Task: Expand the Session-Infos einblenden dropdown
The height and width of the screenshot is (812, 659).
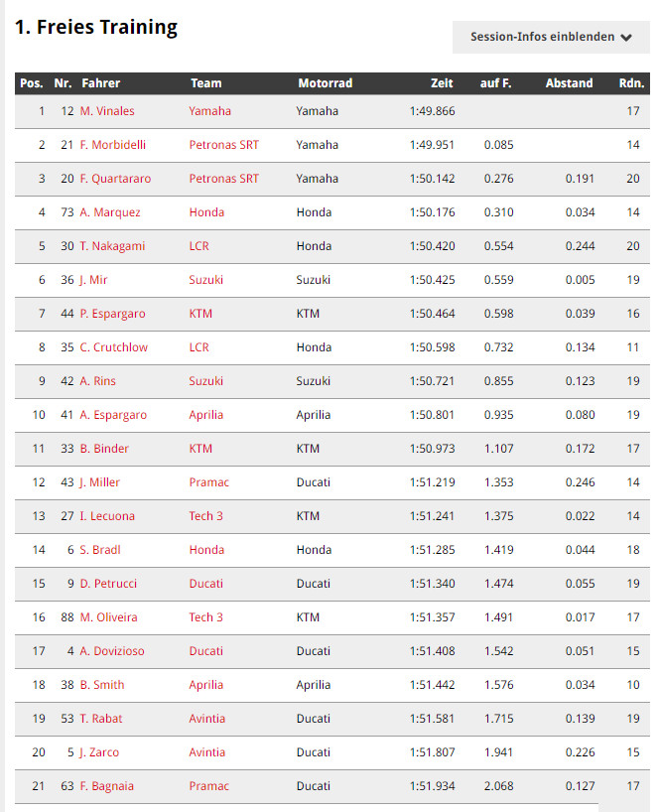Action: point(551,37)
